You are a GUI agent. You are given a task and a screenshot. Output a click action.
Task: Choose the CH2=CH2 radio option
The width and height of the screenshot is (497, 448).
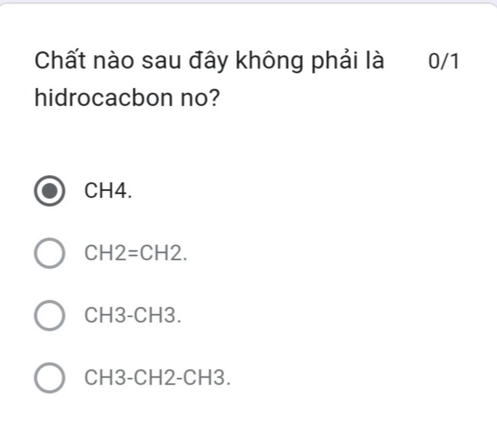tap(50, 253)
